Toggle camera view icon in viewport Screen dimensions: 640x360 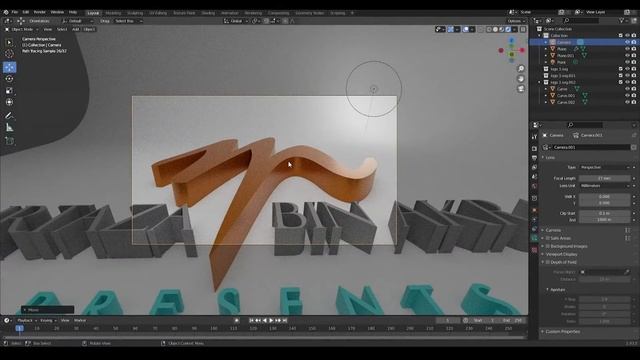point(521,89)
